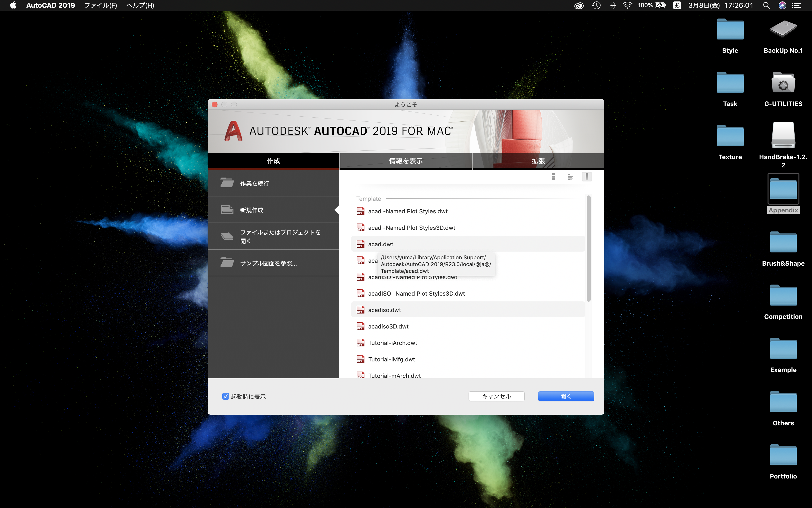The height and width of the screenshot is (508, 812).
Task: Click DWT icon next to acadiso.dwt
Action: click(x=360, y=310)
